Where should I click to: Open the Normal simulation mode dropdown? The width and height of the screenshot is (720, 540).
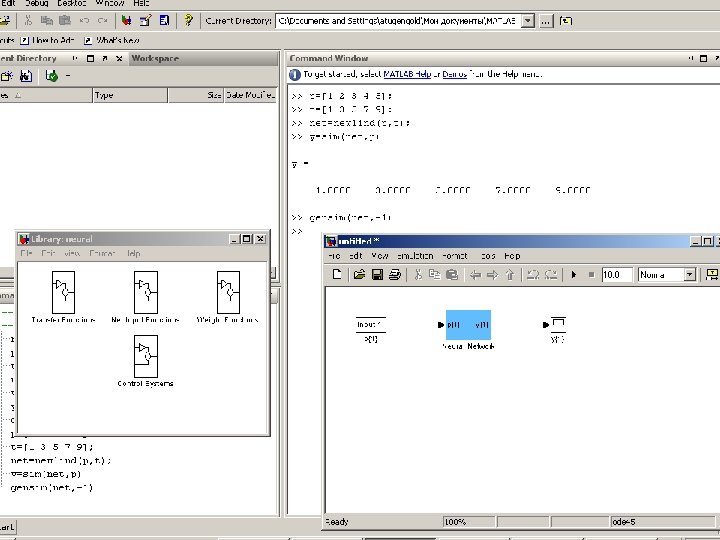pos(689,274)
